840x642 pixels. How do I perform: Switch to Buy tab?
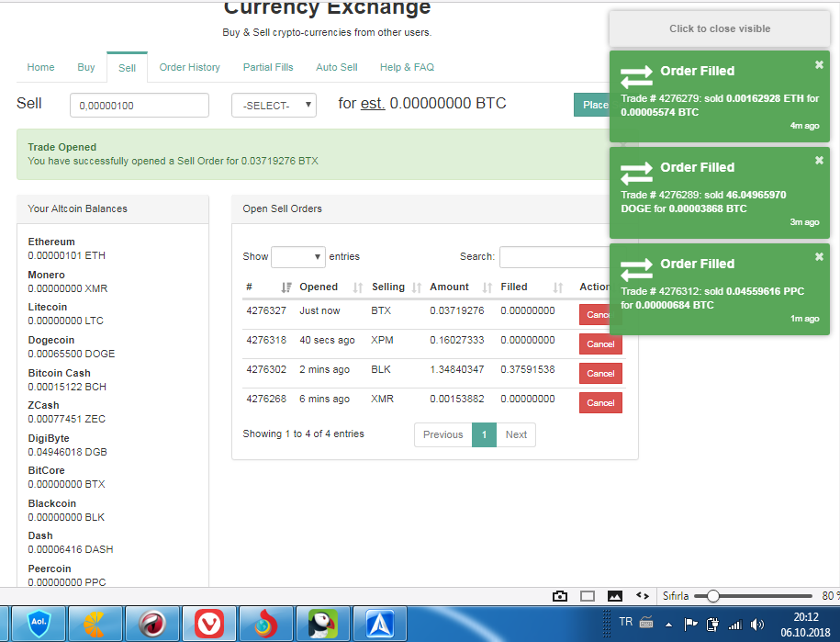click(x=85, y=68)
